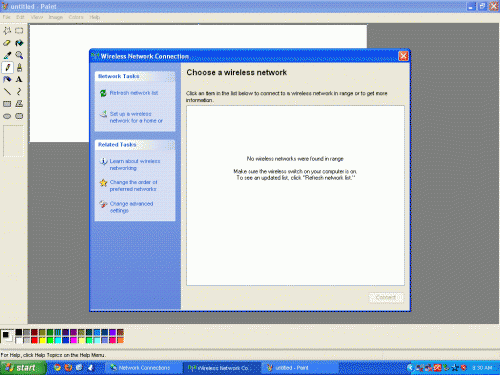This screenshot has height=375, width=500.
Task: Open the Colors menu in Paint
Action: click(76, 17)
